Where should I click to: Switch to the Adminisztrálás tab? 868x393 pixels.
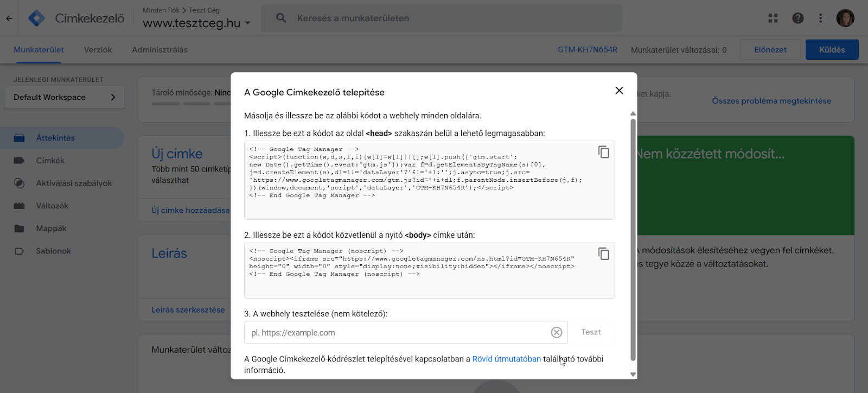tap(159, 49)
